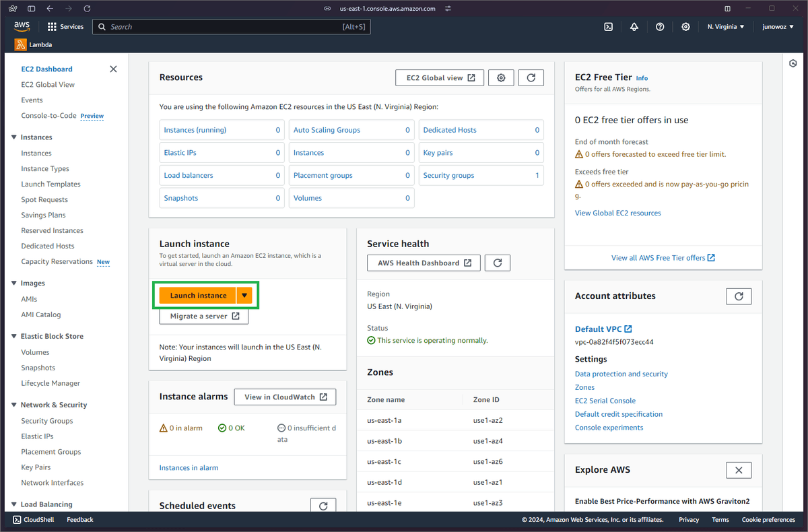Refresh the Resources panel
The image size is (808, 532).
click(531, 77)
